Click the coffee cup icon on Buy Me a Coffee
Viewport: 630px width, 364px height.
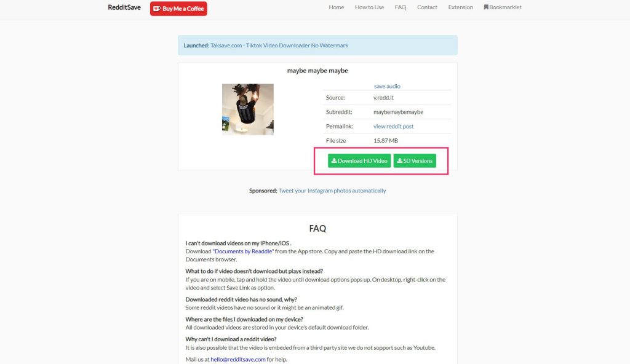tap(157, 9)
